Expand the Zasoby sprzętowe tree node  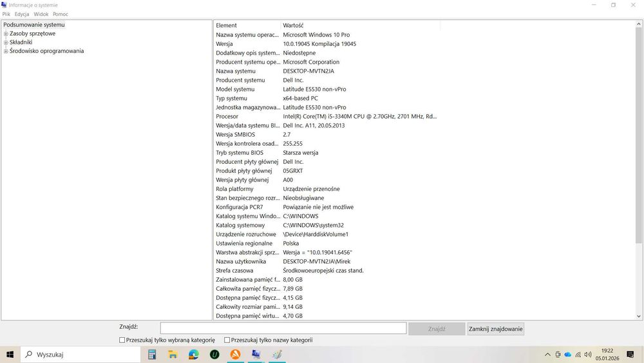(x=6, y=34)
